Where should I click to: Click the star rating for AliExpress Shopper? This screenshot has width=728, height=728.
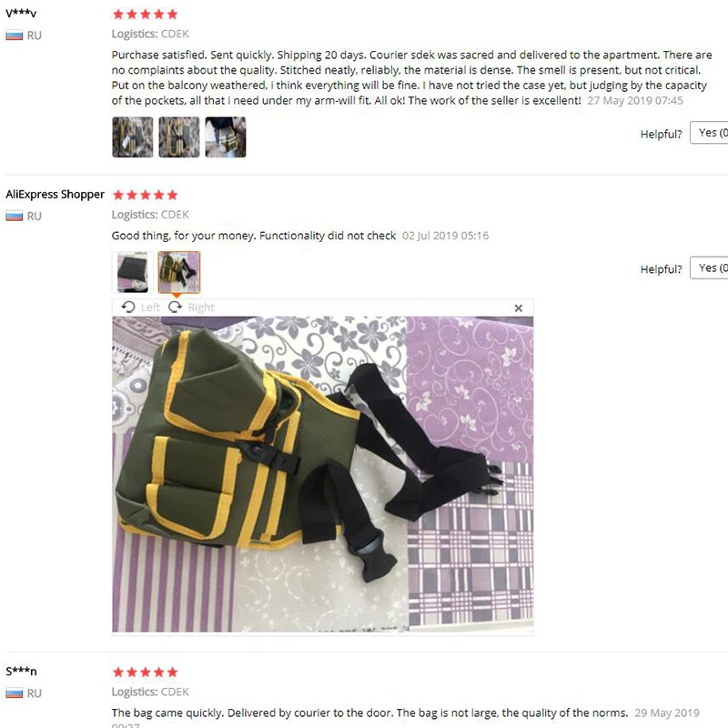pyautogui.click(x=146, y=195)
